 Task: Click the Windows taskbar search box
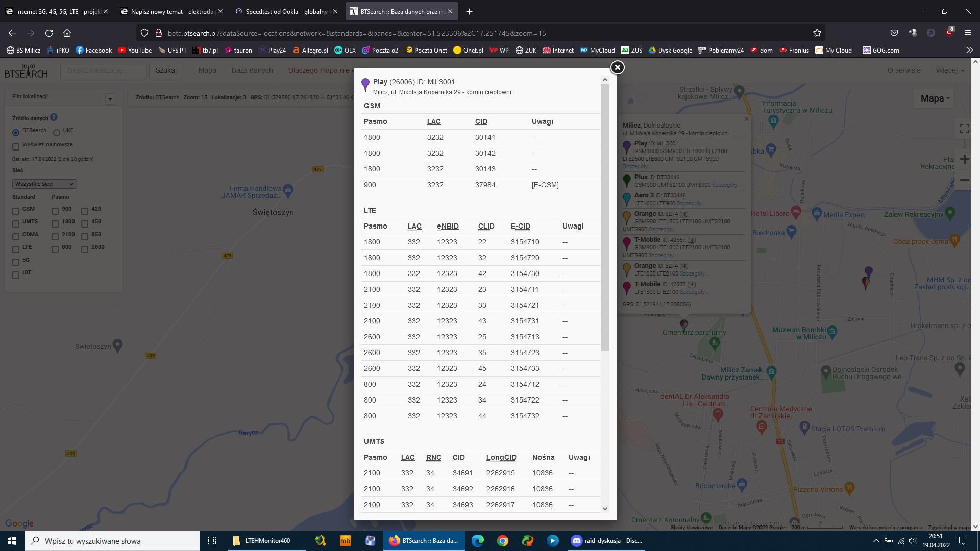(x=112, y=541)
